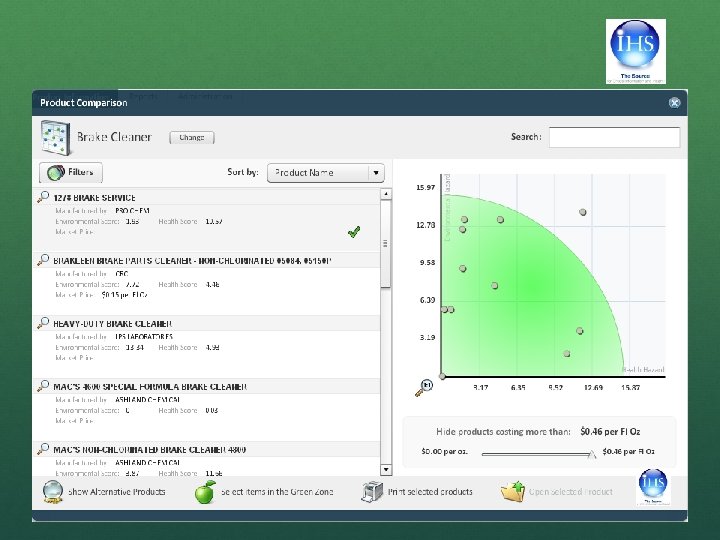Click the Sort by dropdown arrow
The image size is (720, 540).
pyautogui.click(x=376, y=173)
